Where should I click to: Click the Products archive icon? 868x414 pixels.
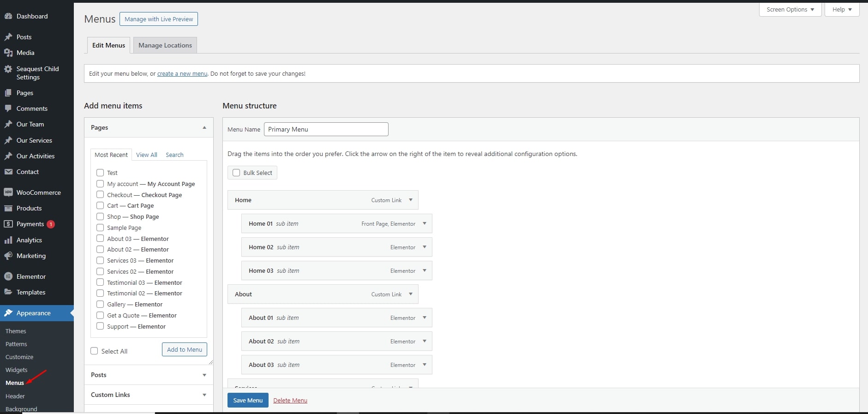(8, 208)
